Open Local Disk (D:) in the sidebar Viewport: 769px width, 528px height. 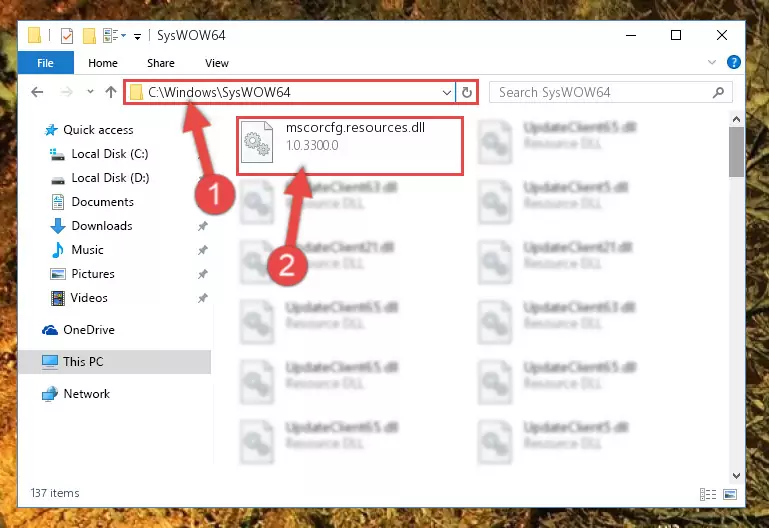tap(110, 178)
